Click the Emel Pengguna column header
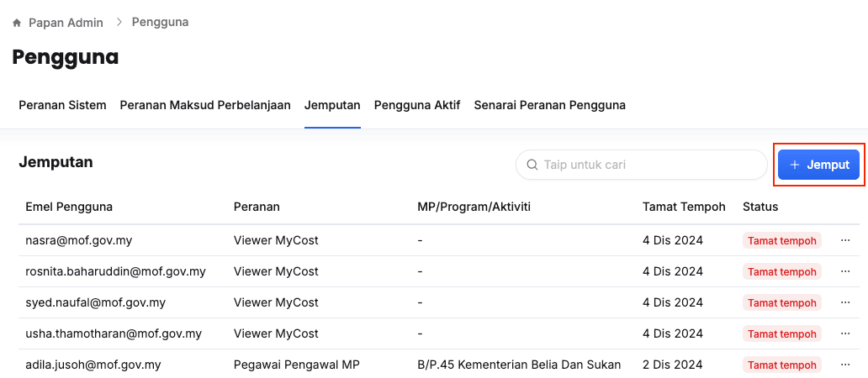Screen dimensions: 868x378 69,207
